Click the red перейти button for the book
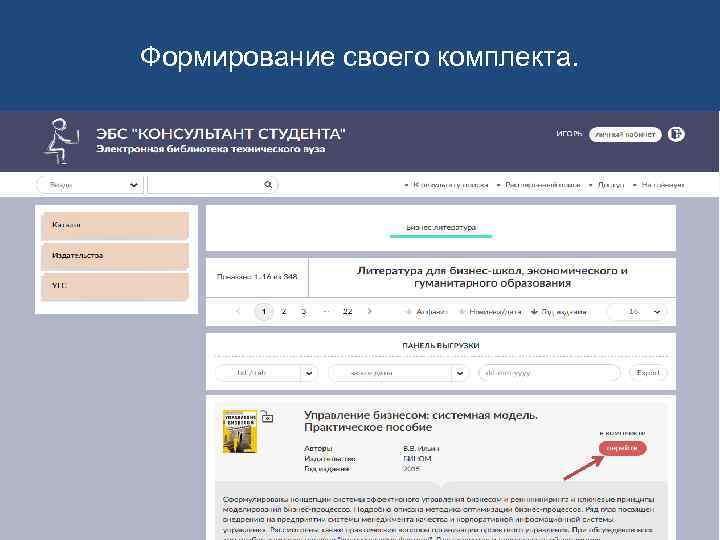This screenshot has width=720, height=540. click(x=622, y=448)
